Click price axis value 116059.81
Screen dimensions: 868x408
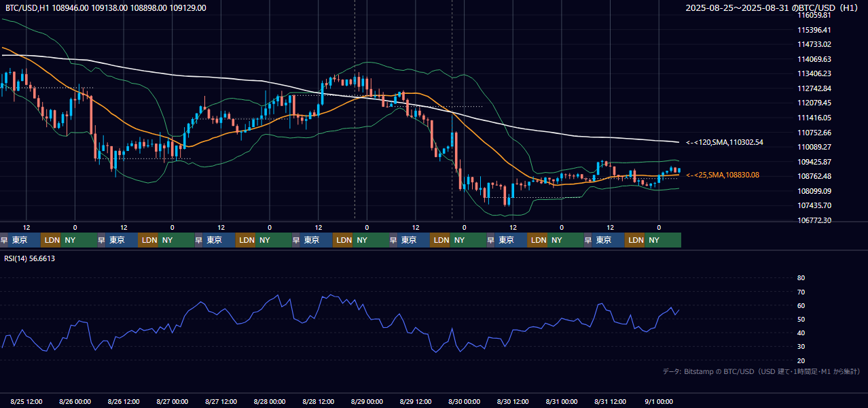coord(814,15)
